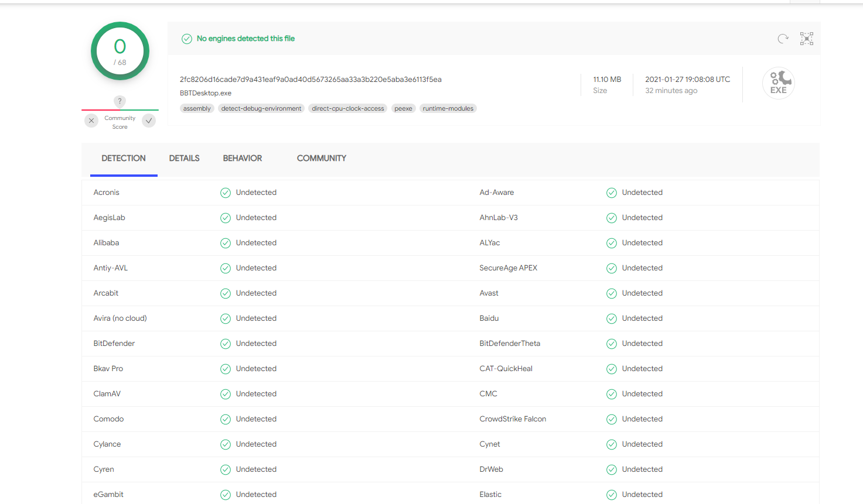This screenshot has width=863, height=504.
Task: Click the SecureAge APEX Undetected check icon
Action: point(612,268)
